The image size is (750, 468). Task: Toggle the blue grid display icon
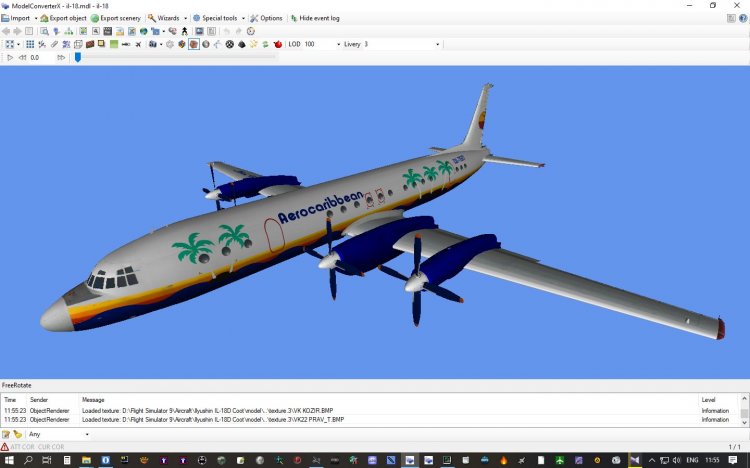tap(30, 44)
